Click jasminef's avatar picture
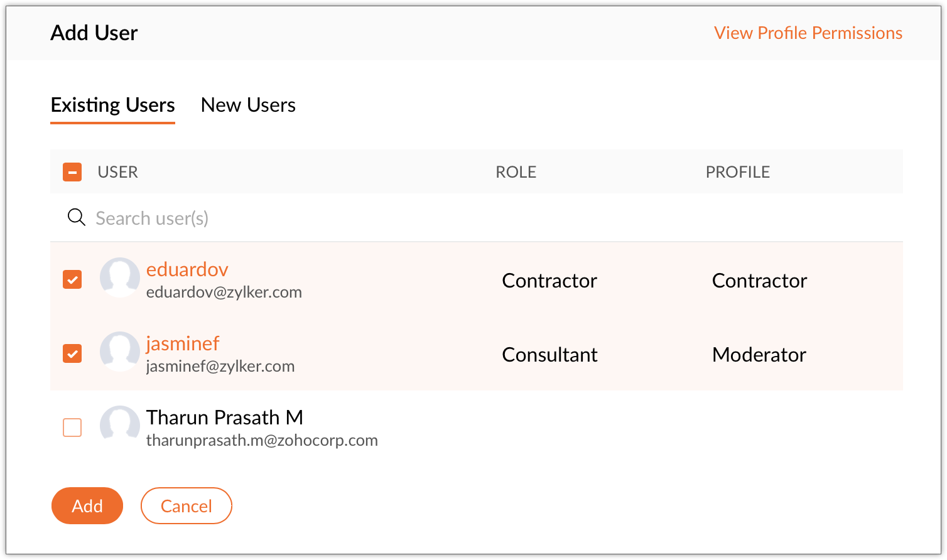 click(119, 351)
